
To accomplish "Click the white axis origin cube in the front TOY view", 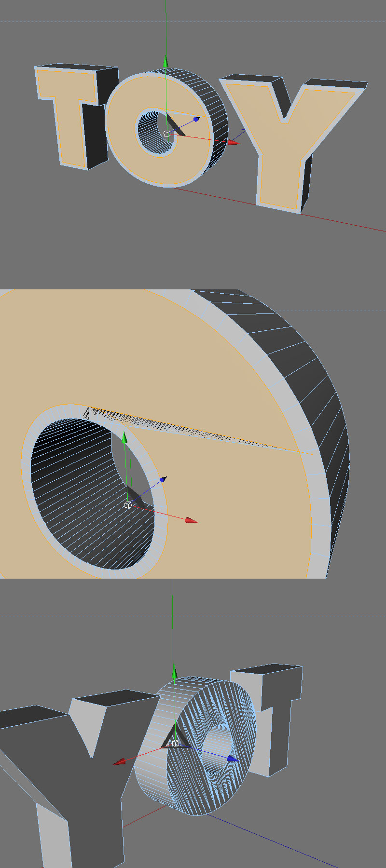I will click(x=167, y=134).
